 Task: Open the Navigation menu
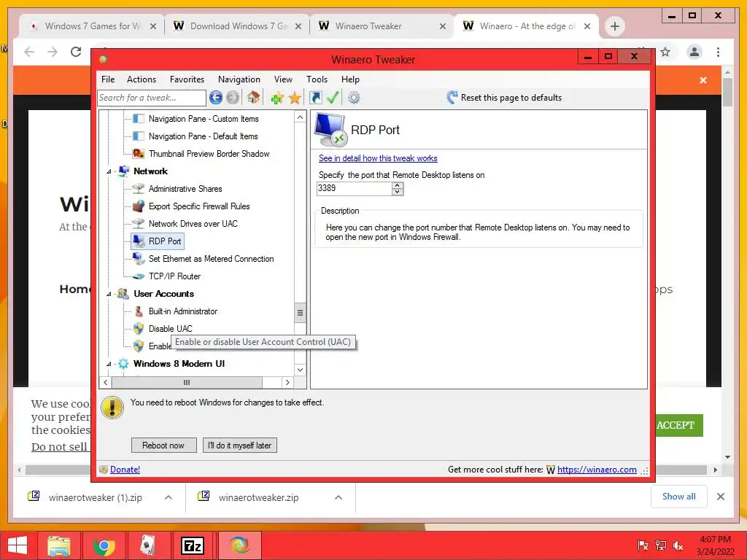point(239,79)
